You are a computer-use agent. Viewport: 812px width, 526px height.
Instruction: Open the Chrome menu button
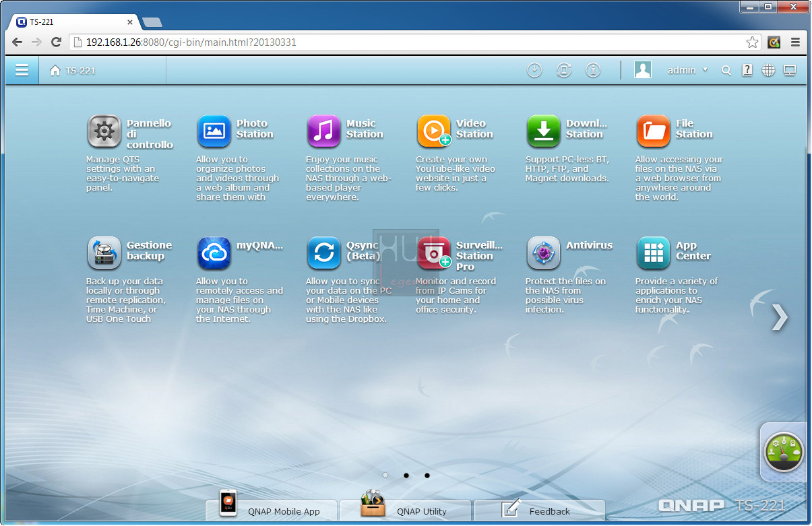795,42
